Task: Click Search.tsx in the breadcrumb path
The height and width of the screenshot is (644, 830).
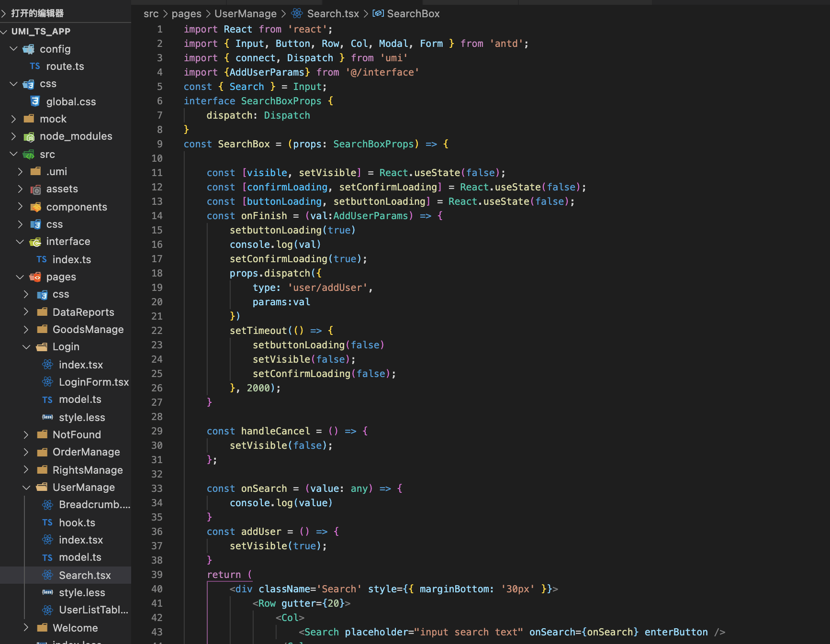Action: tap(333, 14)
